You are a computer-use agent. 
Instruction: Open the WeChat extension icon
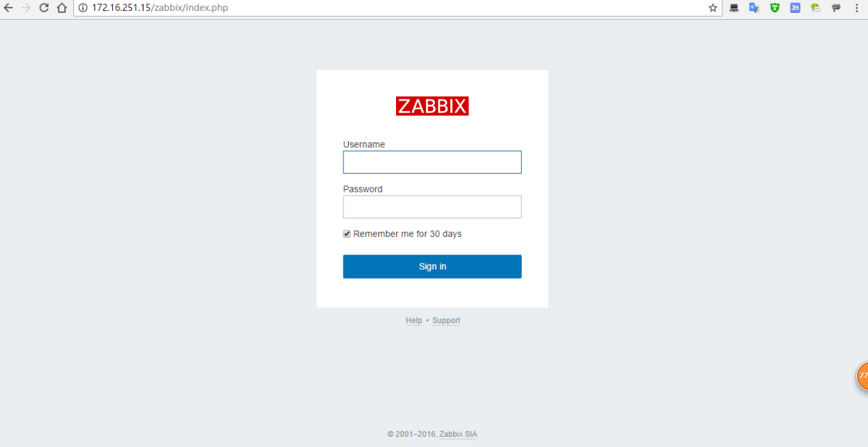coord(815,8)
